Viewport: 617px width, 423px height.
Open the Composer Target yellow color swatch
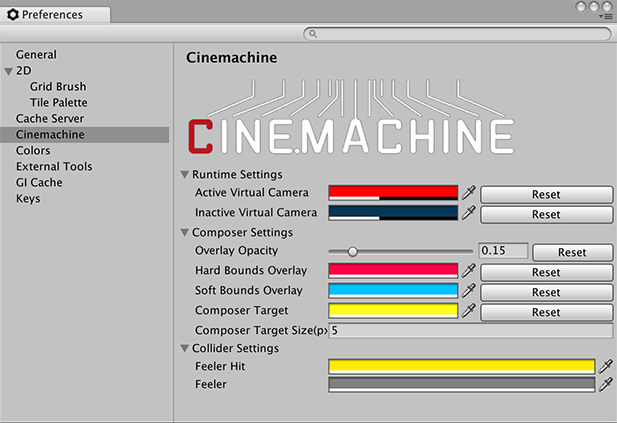(x=393, y=311)
